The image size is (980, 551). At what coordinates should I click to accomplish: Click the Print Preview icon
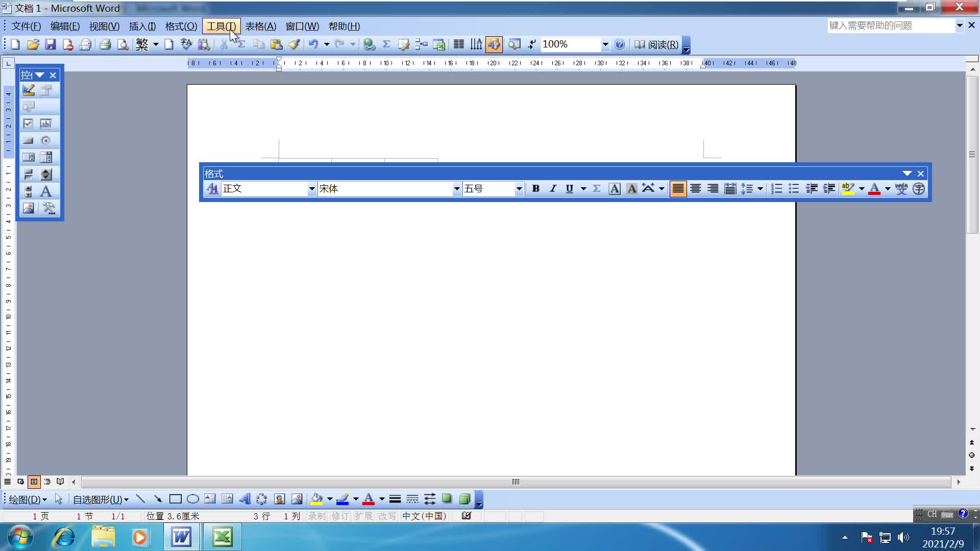click(x=122, y=44)
